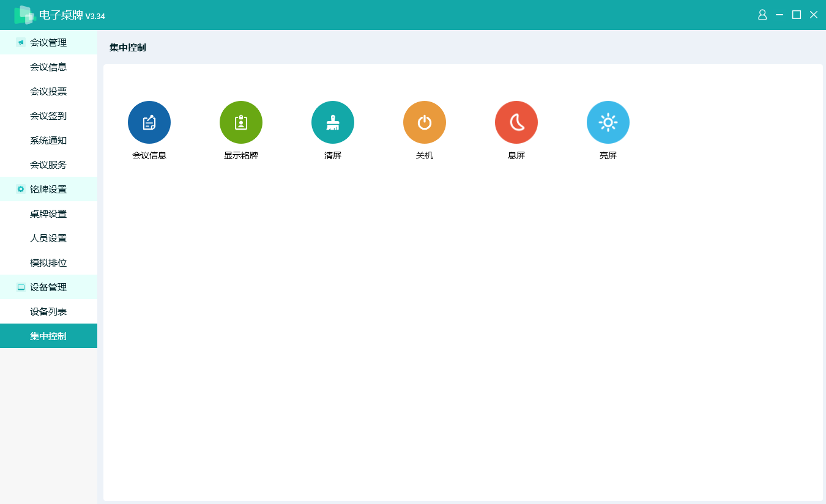This screenshot has width=826, height=504.
Task: Switch to 设备列表 device list
Action: click(x=48, y=312)
